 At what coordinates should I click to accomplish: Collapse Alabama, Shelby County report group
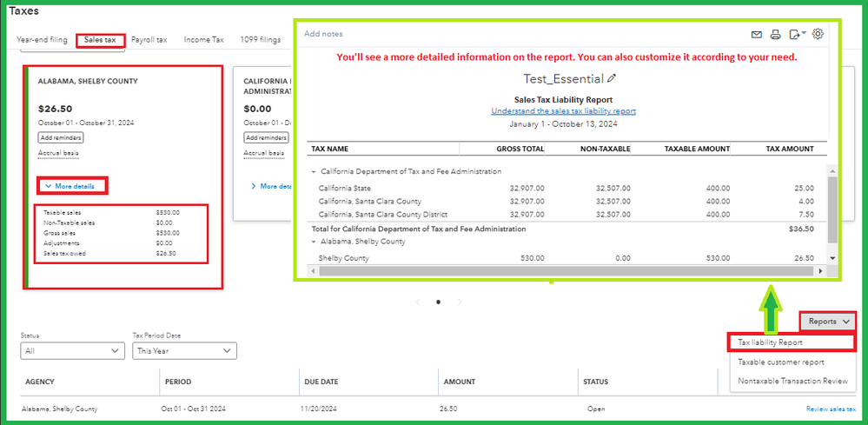tap(314, 242)
